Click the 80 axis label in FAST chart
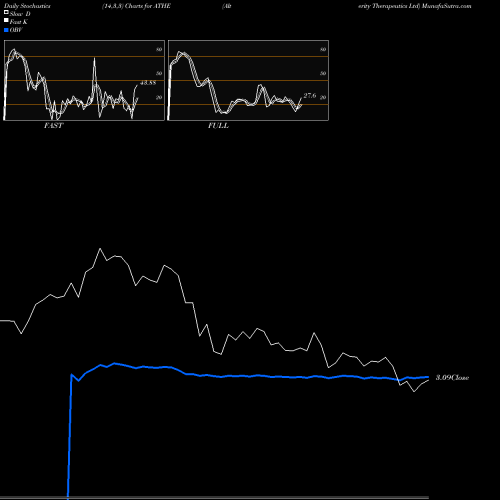Screen dimensions: 500x500 [159, 50]
